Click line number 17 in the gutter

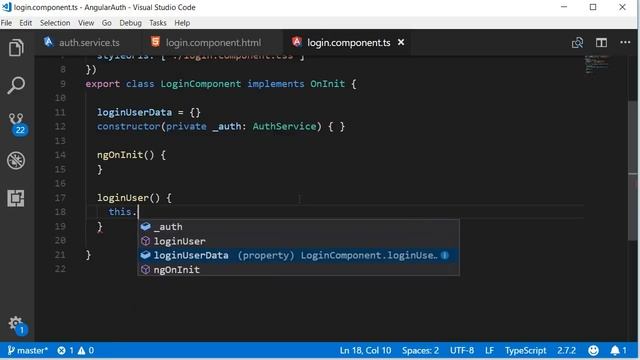(60, 198)
